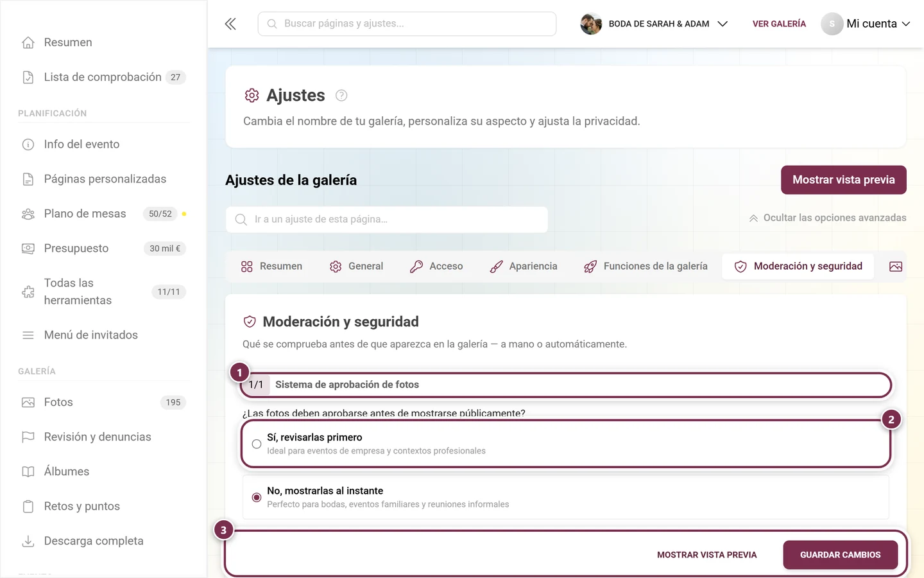Click the '50/52' badge beside Plano de mesas
This screenshot has height=578, width=924.
[160, 214]
